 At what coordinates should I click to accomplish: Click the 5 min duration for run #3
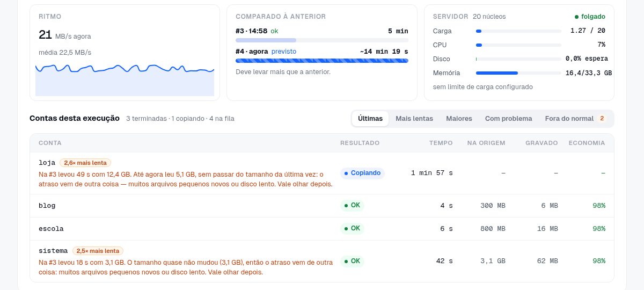pyautogui.click(x=398, y=31)
